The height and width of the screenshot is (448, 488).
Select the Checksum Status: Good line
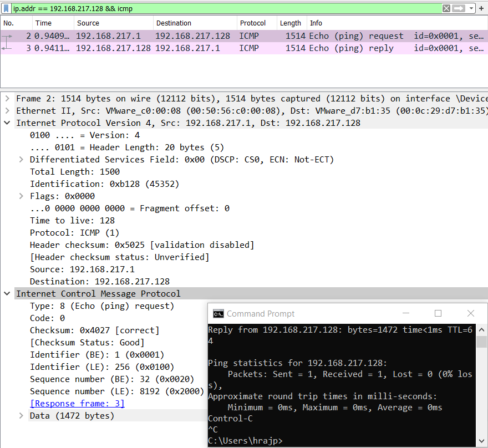pyautogui.click(x=87, y=343)
